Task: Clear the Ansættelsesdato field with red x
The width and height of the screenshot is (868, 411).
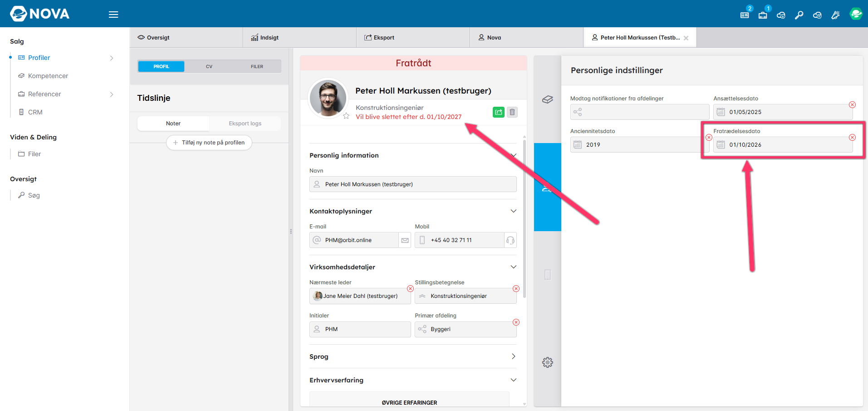Action: [x=853, y=105]
